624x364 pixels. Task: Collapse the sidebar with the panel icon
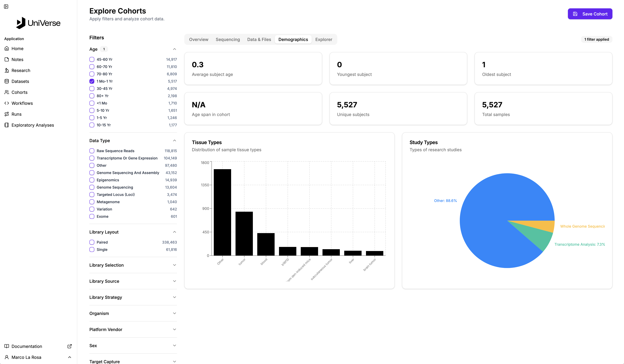[6, 6]
